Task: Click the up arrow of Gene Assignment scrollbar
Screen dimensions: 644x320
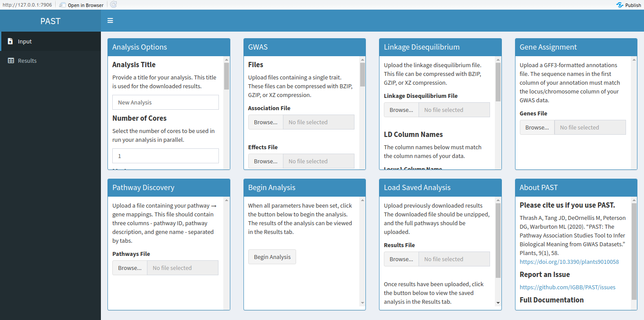Action: pyautogui.click(x=634, y=60)
